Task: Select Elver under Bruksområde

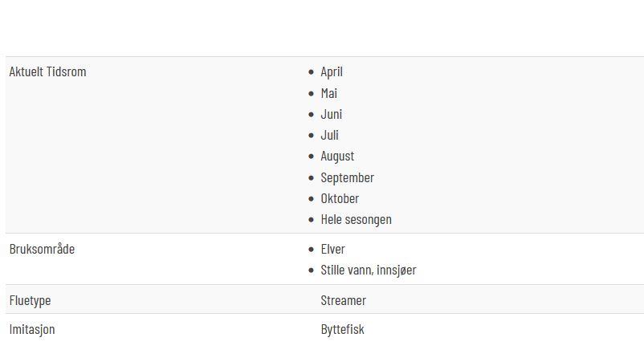Action: point(332,249)
